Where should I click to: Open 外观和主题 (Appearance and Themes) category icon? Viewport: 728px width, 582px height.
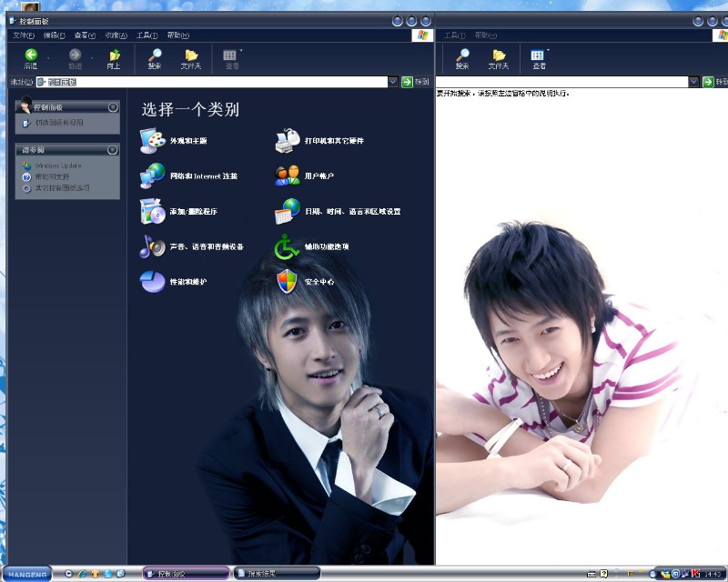[152, 141]
